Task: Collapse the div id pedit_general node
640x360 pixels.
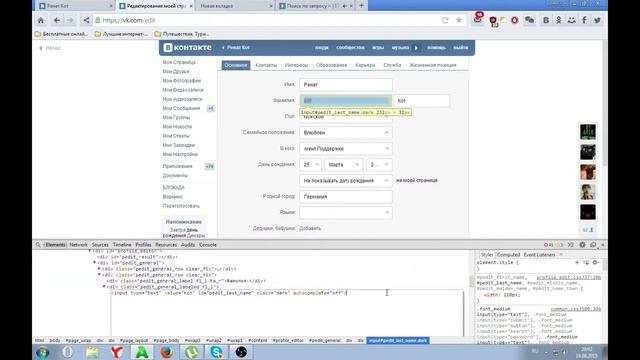Action: (95, 263)
